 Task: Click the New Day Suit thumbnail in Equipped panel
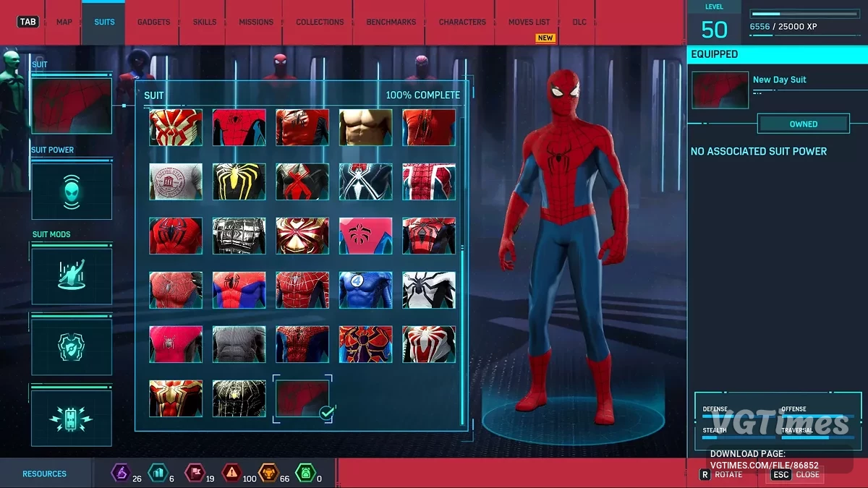(x=720, y=90)
